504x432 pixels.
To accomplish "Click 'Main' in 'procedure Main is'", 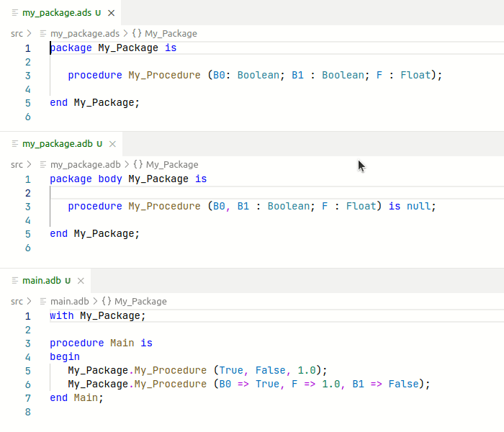I will [122, 343].
